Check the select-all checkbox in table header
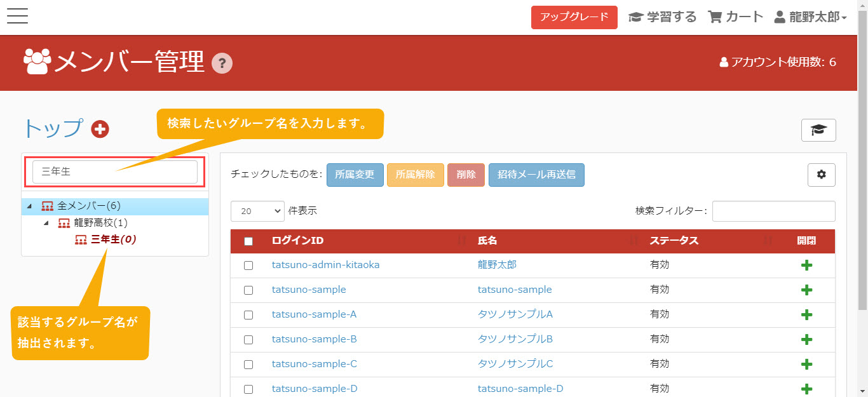Image resolution: width=868 pixels, height=397 pixels. pyautogui.click(x=248, y=241)
